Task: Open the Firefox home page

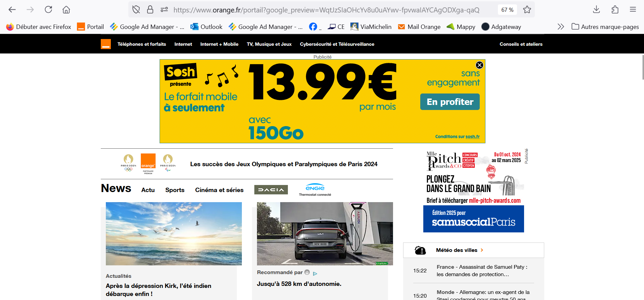Action: tap(66, 9)
